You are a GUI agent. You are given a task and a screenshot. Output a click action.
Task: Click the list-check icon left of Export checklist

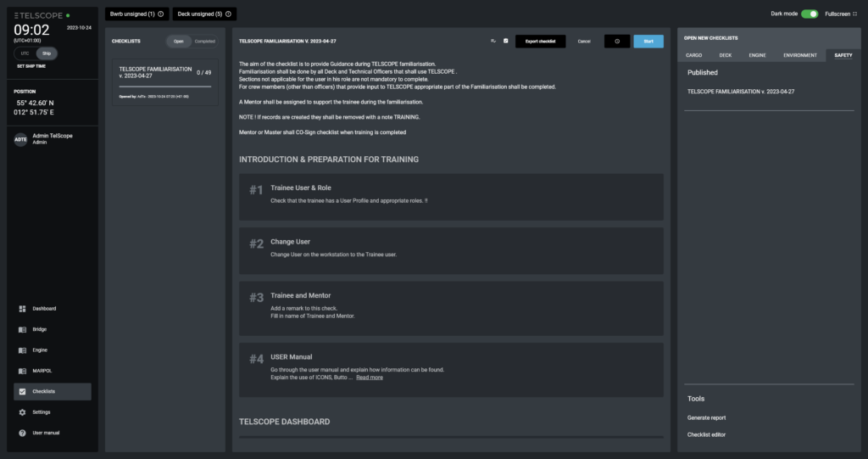tap(492, 41)
